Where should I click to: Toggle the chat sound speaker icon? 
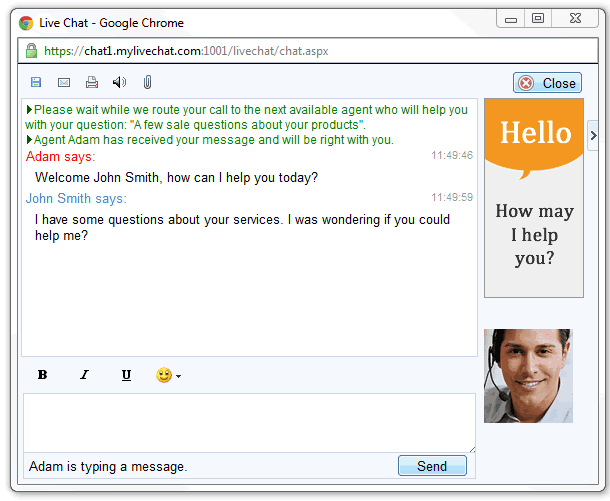119,82
